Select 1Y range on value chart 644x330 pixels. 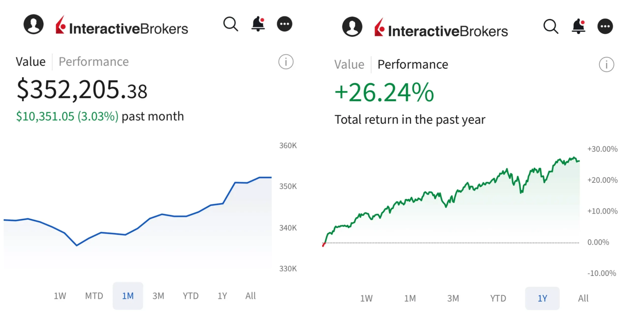click(222, 296)
